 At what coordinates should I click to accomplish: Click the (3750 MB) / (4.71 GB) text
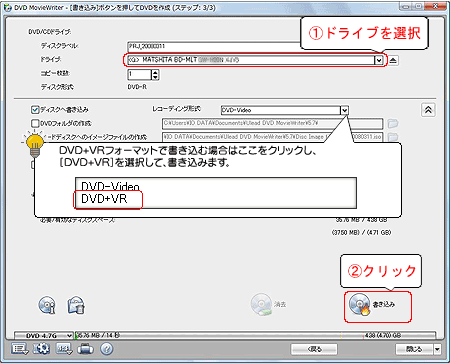point(361,232)
